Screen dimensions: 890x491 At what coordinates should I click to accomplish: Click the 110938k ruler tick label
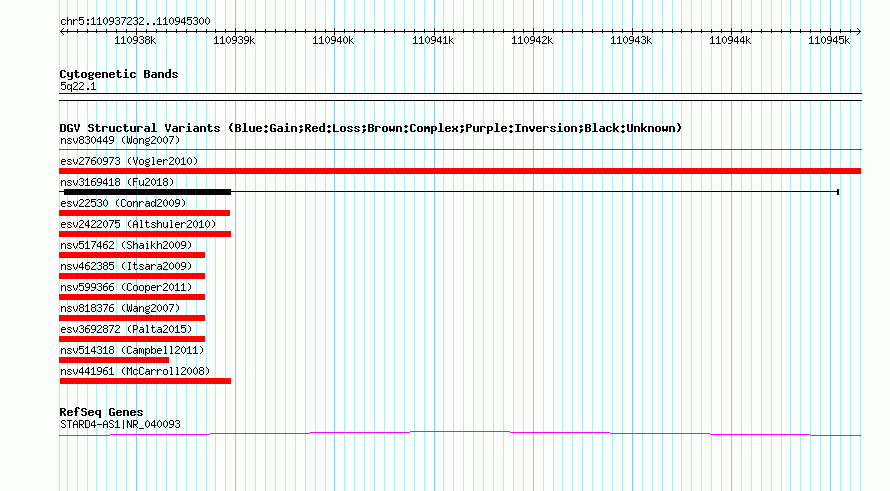coord(135,40)
